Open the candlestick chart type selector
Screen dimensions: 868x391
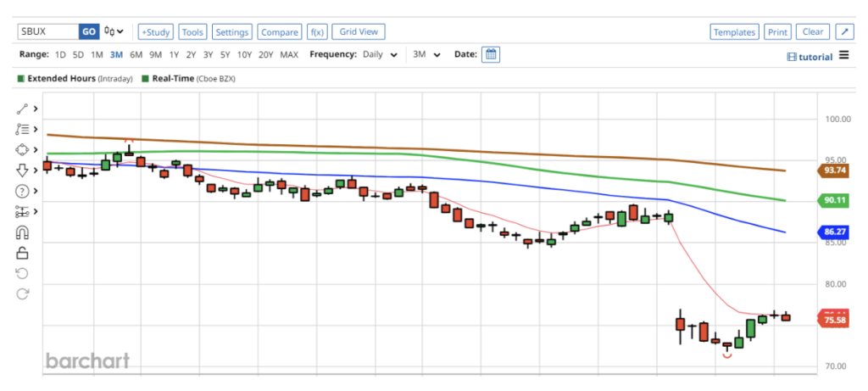pyautogui.click(x=114, y=32)
